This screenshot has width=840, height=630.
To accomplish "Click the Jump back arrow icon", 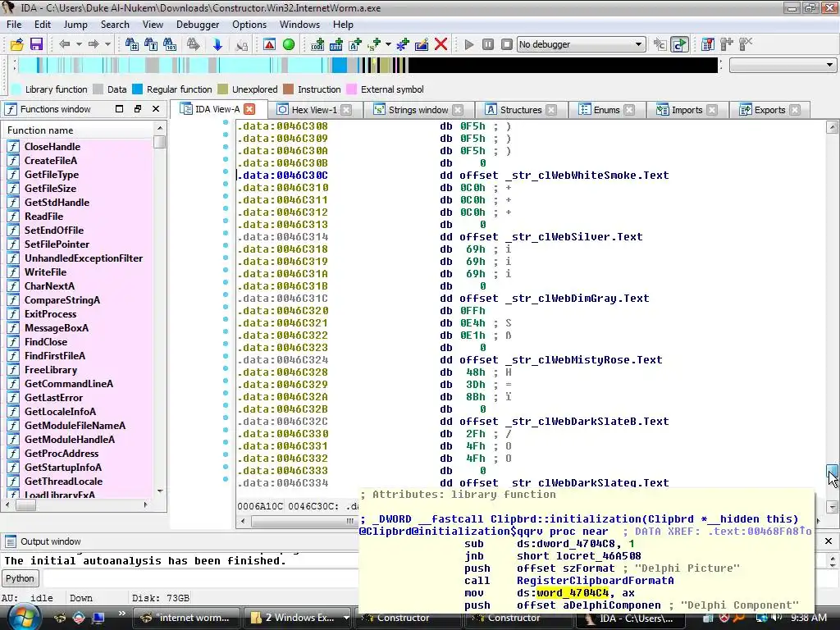I will [65, 44].
